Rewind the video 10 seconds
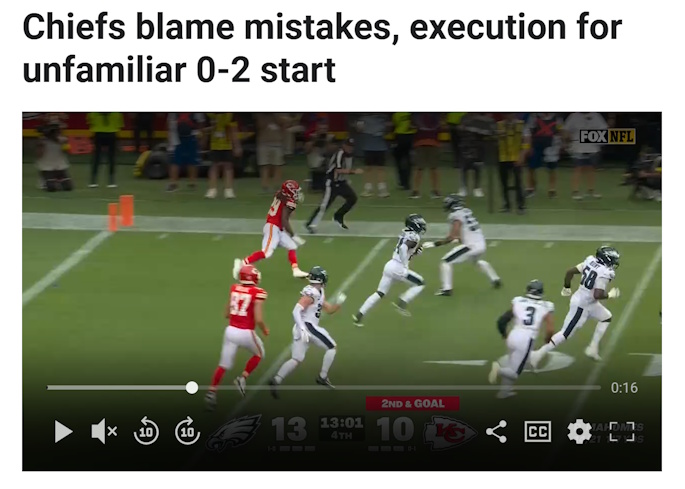The image size is (685, 489). coord(146,431)
